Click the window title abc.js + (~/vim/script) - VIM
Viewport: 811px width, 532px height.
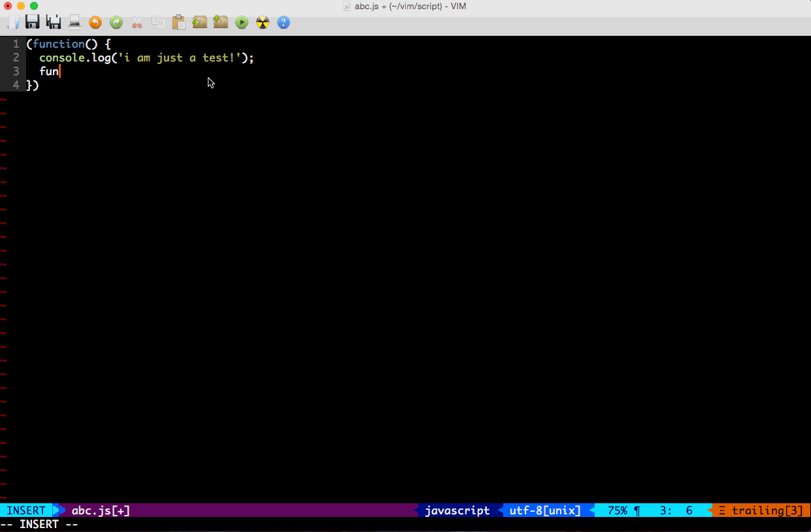coord(411,7)
